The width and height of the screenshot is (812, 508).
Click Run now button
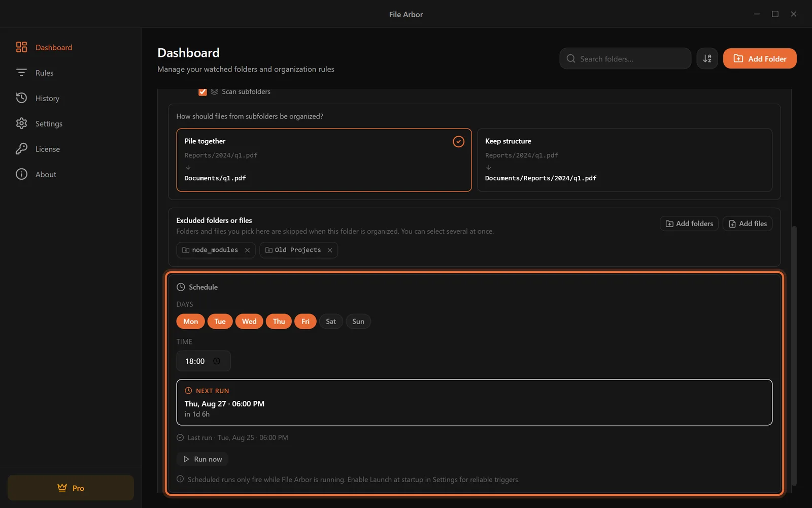pyautogui.click(x=202, y=459)
